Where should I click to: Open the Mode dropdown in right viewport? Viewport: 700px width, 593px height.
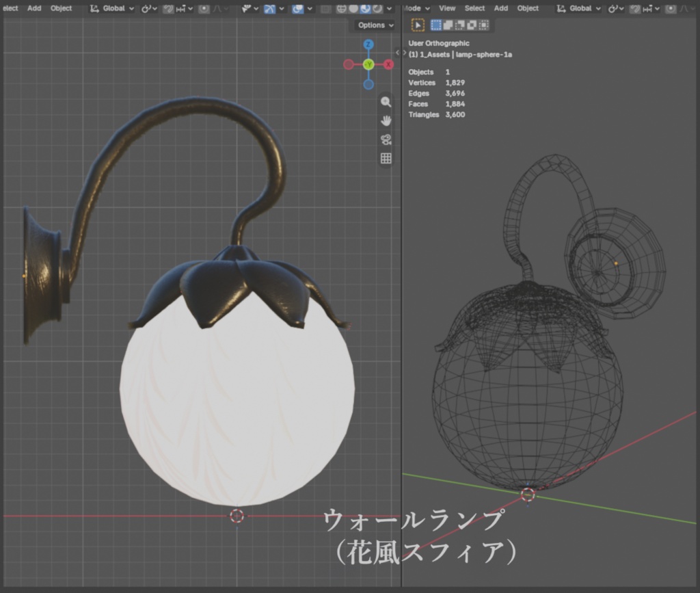[x=416, y=8]
